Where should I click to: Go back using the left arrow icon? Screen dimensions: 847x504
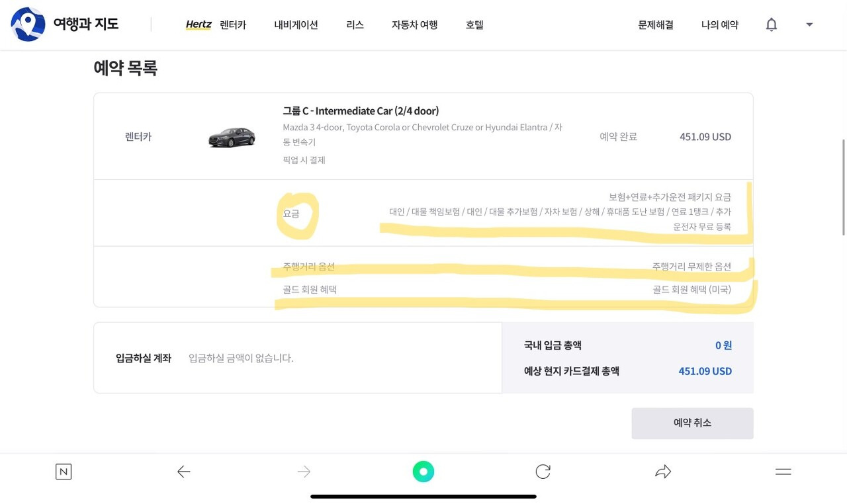pyautogui.click(x=183, y=472)
